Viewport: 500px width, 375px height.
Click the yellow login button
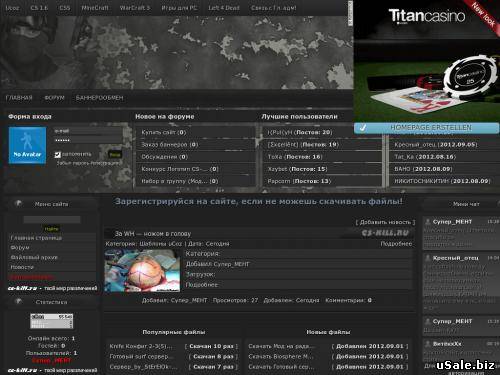(115, 155)
